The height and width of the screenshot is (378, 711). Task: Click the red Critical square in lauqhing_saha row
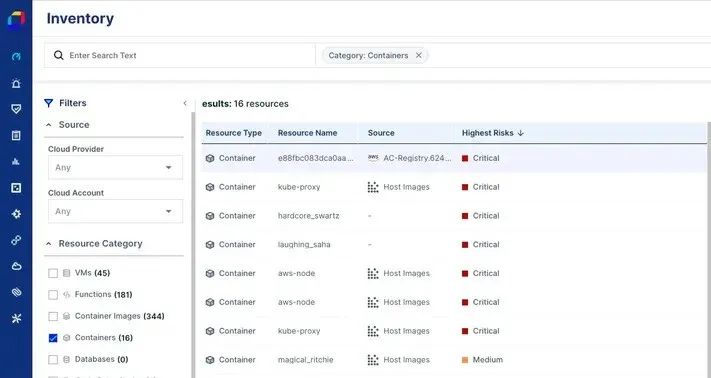coord(465,245)
